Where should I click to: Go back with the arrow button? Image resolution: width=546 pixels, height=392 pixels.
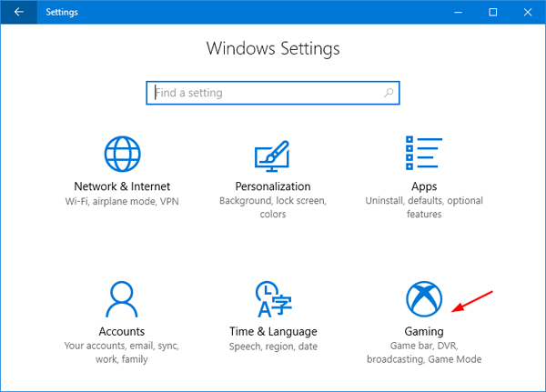coord(19,12)
